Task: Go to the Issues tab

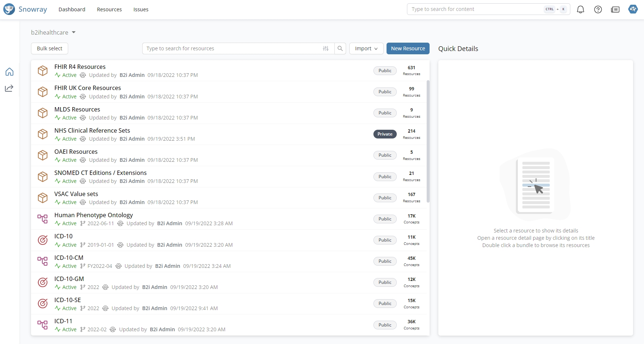Action: [x=141, y=9]
